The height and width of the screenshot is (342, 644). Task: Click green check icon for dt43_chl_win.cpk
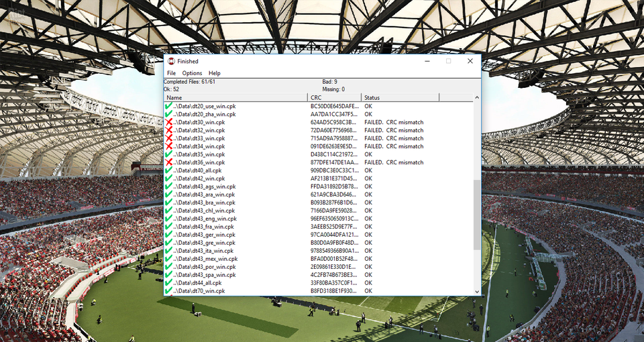(x=168, y=211)
